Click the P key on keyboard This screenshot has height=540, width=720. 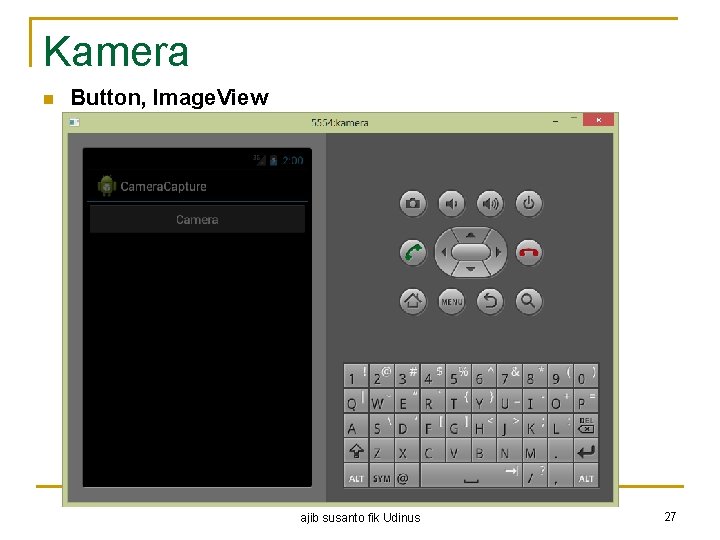tap(586, 401)
